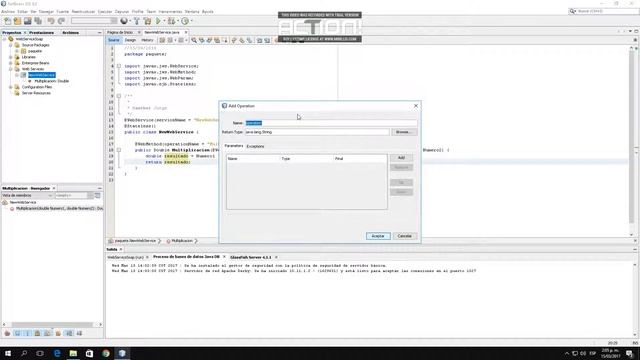Viewport: 640px width, 360px height.
Task: Switch to History view of the editor
Action: click(x=147, y=40)
